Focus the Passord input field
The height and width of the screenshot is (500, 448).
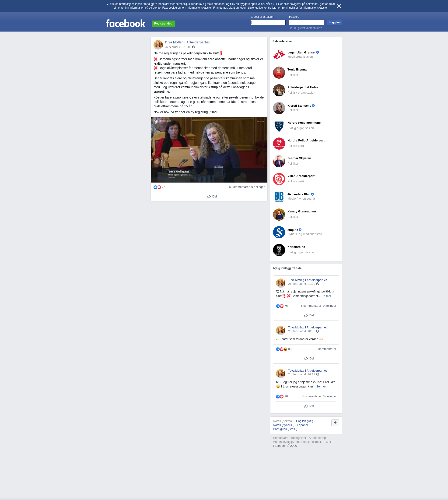tap(306, 22)
